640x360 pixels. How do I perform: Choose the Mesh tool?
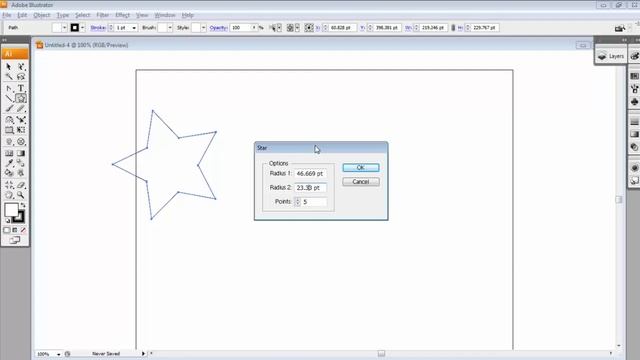click(x=9, y=153)
